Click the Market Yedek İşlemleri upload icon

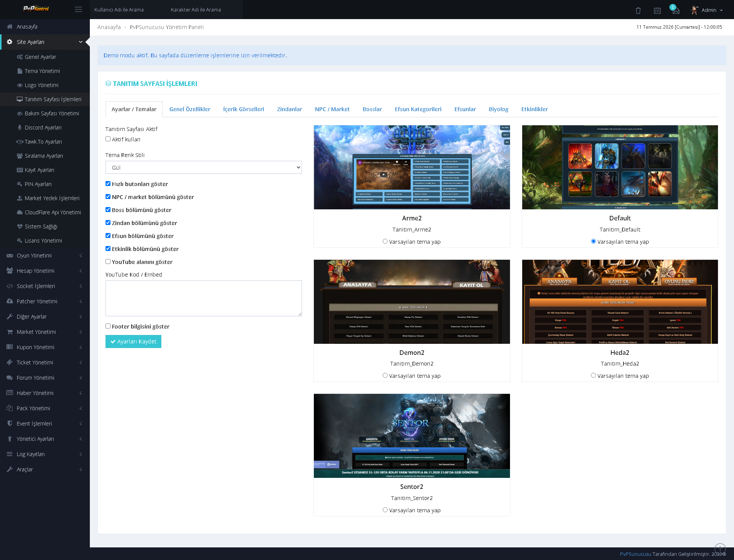click(x=19, y=198)
